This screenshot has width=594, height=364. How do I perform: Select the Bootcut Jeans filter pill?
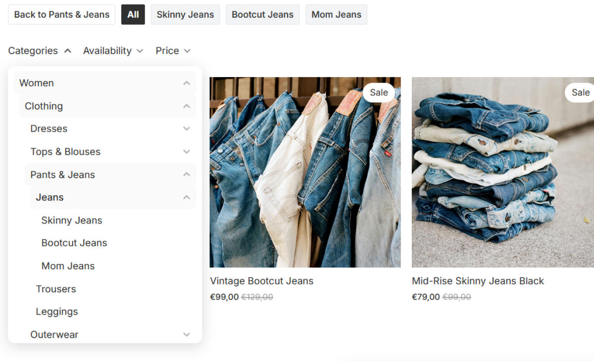(262, 14)
